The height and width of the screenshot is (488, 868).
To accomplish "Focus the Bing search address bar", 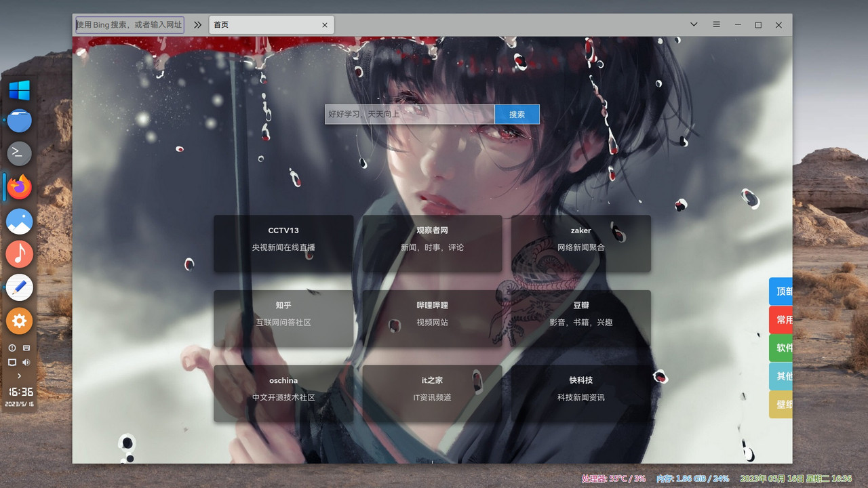I will coord(129,25).
